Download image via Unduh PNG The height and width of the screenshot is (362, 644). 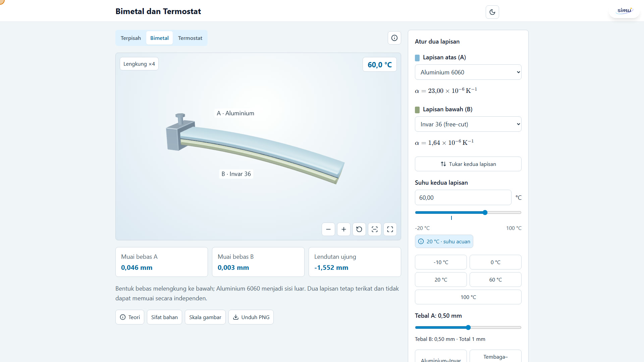coord(251,317)
